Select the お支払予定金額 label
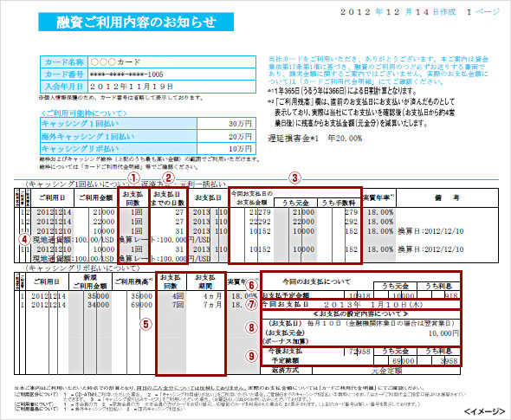Screen dimensions: 511x420 point(286,295)
